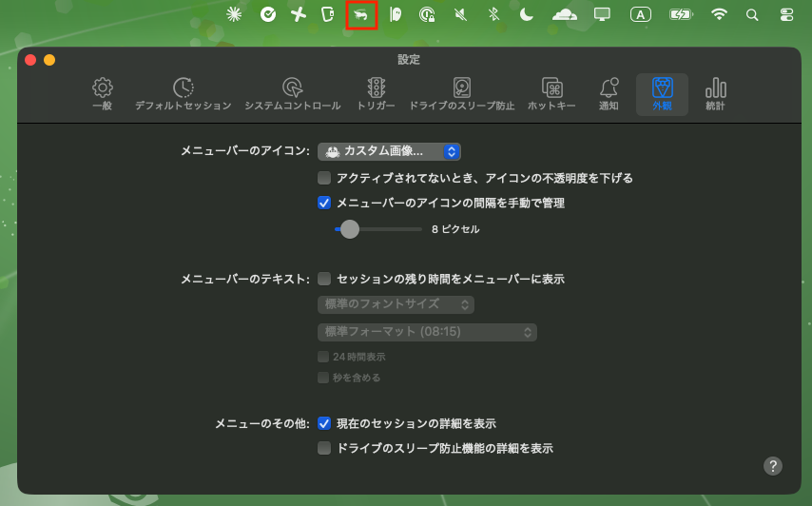This screenshot has width=812, height=506.
Task: Select the トリガー tab
Action: (x=376, y=94)
